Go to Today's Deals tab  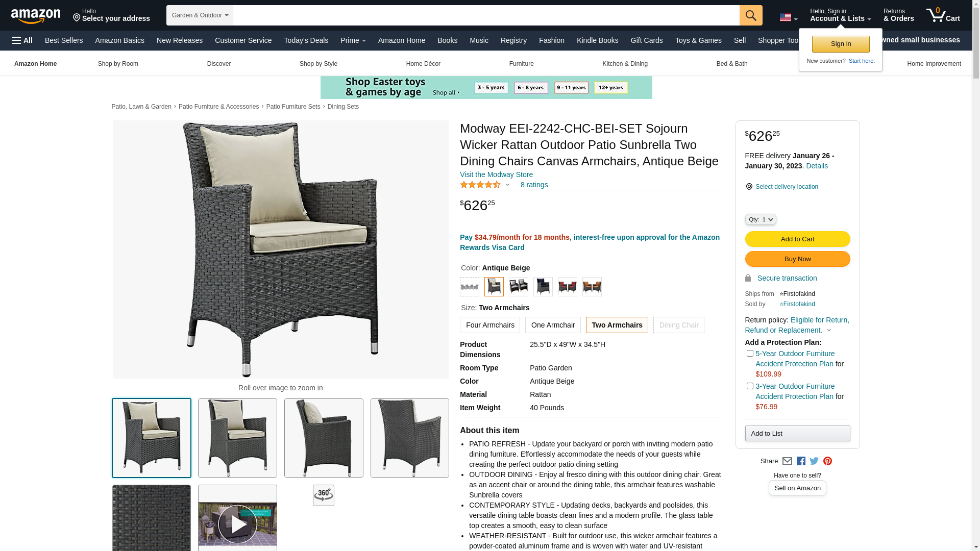point(306,40)
